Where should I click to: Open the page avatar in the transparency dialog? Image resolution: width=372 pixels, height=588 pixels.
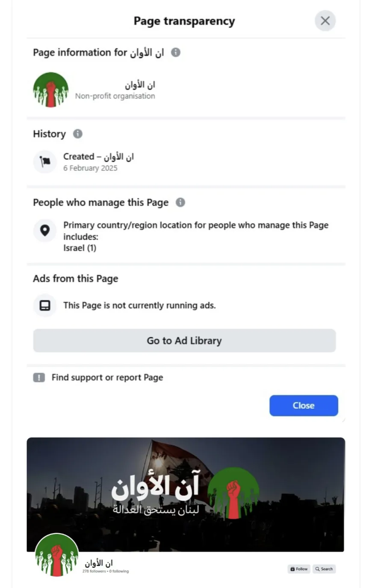click(x=51, y=90)
